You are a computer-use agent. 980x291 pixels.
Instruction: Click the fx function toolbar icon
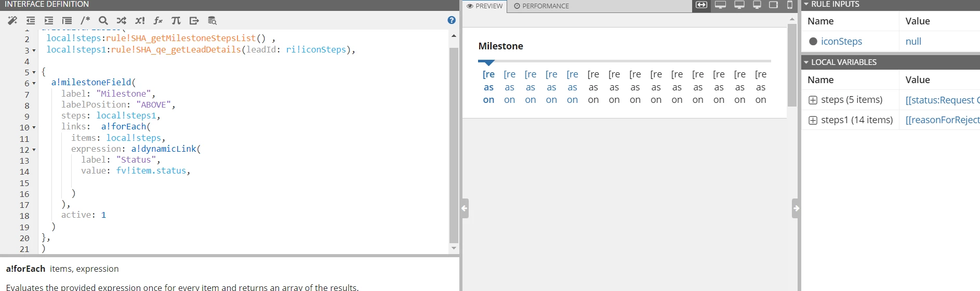point(158,21)
